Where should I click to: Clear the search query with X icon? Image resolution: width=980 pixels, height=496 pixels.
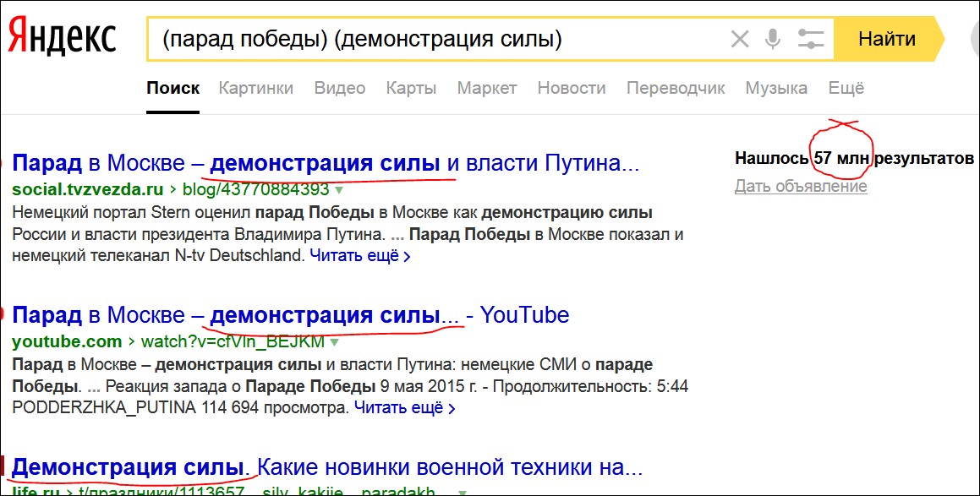click(x=740, y=40)
